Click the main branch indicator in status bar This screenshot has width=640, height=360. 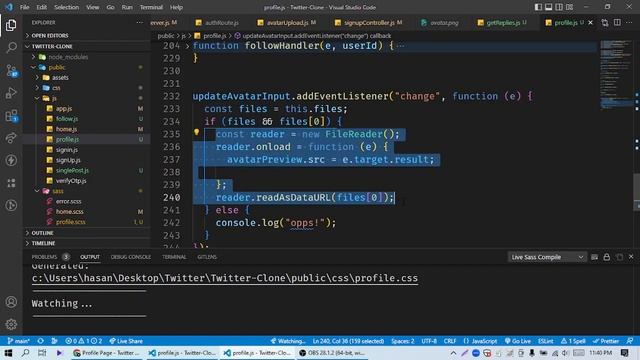pyautogui.click(x=19, y=341)
